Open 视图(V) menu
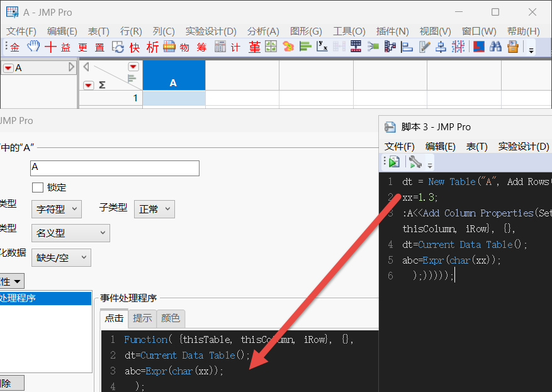 (x=435, y=31)
